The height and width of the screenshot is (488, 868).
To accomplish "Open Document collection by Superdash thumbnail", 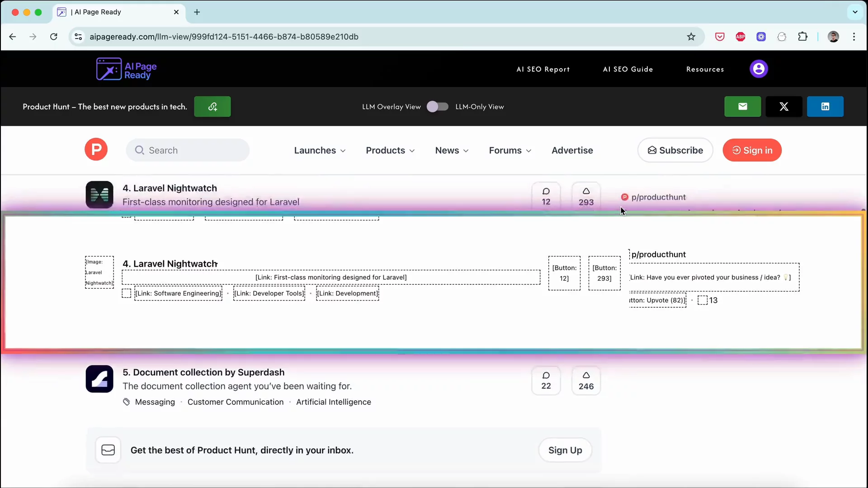I will coord(99,379).
